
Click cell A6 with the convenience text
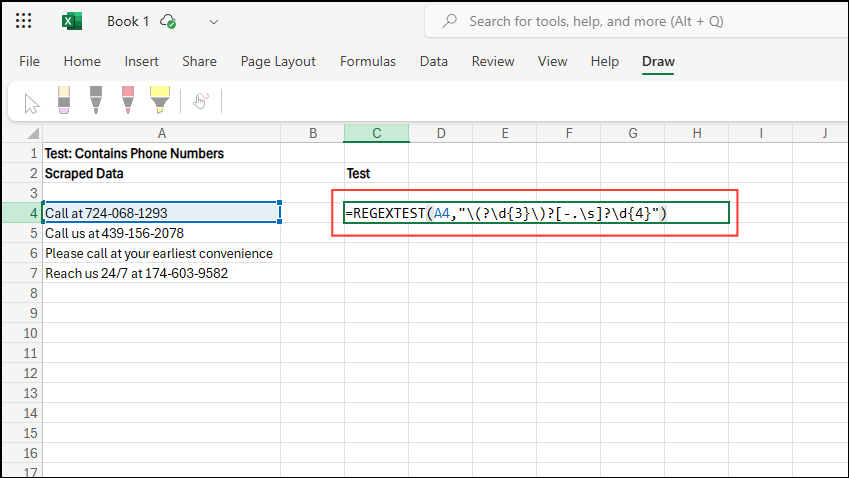pyautogui.click(x=160, y=253)
